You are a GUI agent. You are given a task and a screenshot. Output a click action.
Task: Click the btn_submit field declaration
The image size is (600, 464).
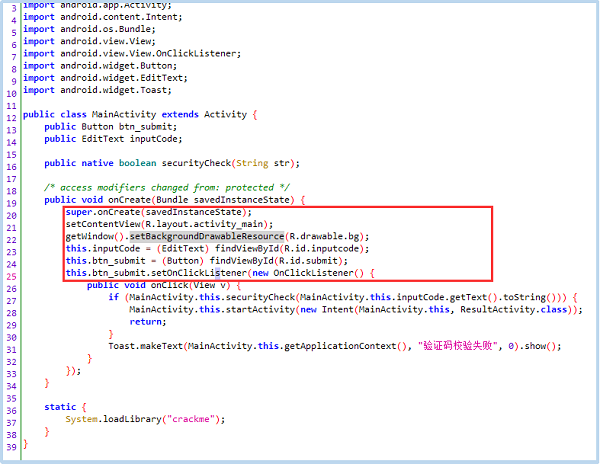click(111, 127)
